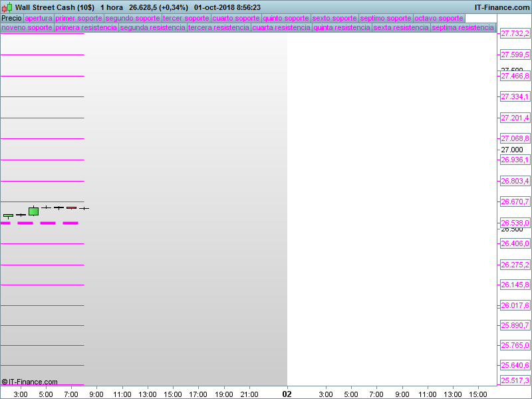This screenshot has width=532, height=399.
Task: Click the 25.765,0 price level tag
Action: point(515,345)
